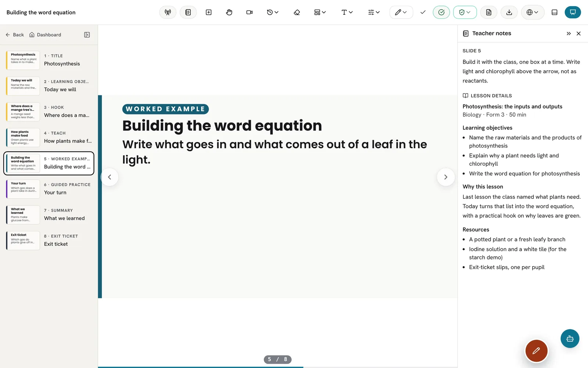Open the pen tool dropdown
This screenshot has width=588, height=368.
[x=401, y=12]
